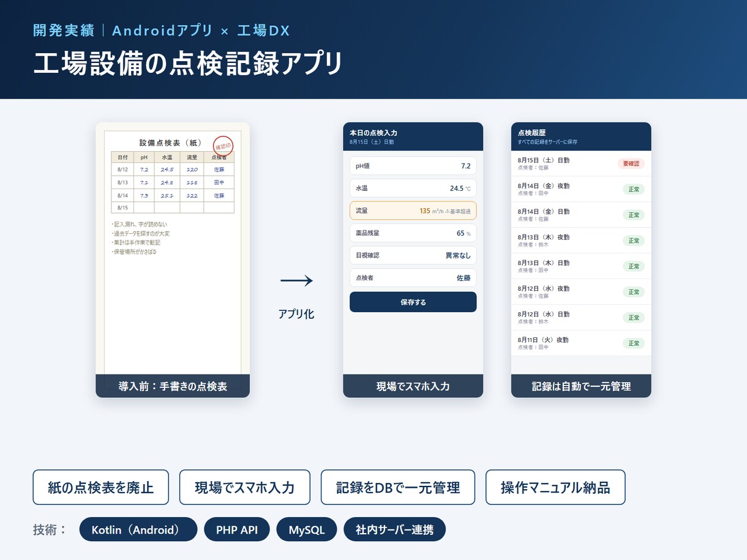
Task: Click the 現場でスマホ入力 outlined box at bottom
Action: (x=245, y=487)
